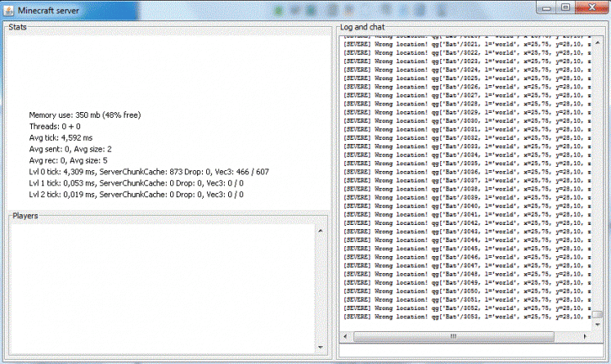Select the SEVERE log line for Bat/3046
This screenshot has width=611, height=364.
click(x=467, y=257)
